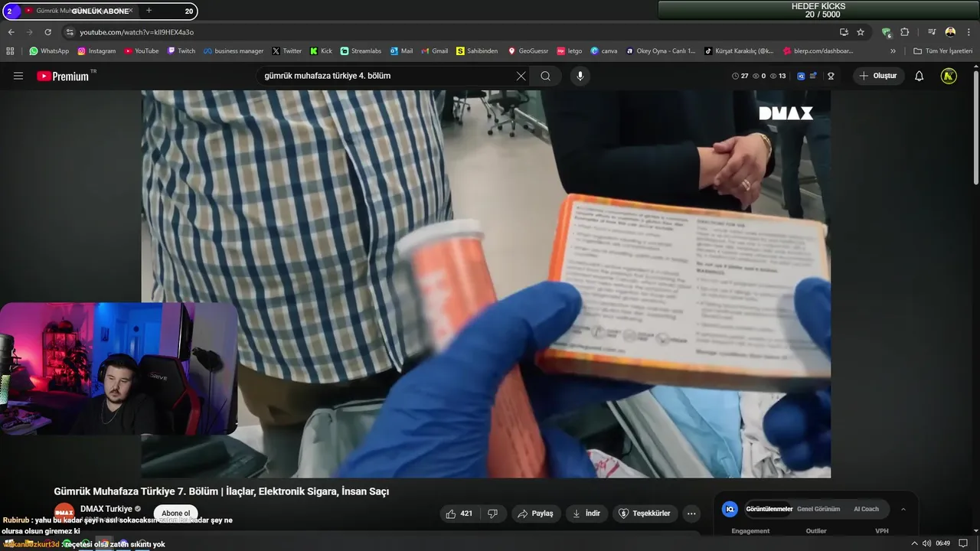
Task: Dislike the video with thumbs down
Action: [x=492, y=514]
